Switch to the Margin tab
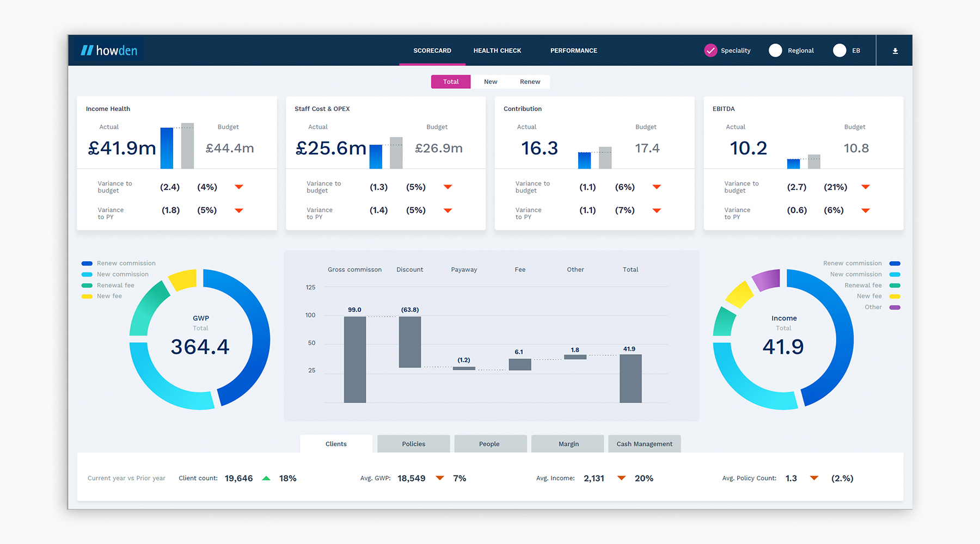 (x=568, y=444)
